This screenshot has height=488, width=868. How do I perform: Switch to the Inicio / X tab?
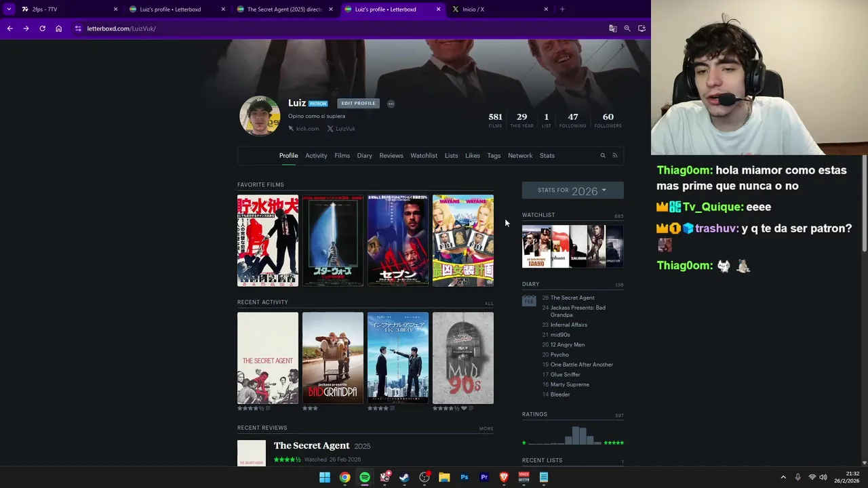click(500, 9)
